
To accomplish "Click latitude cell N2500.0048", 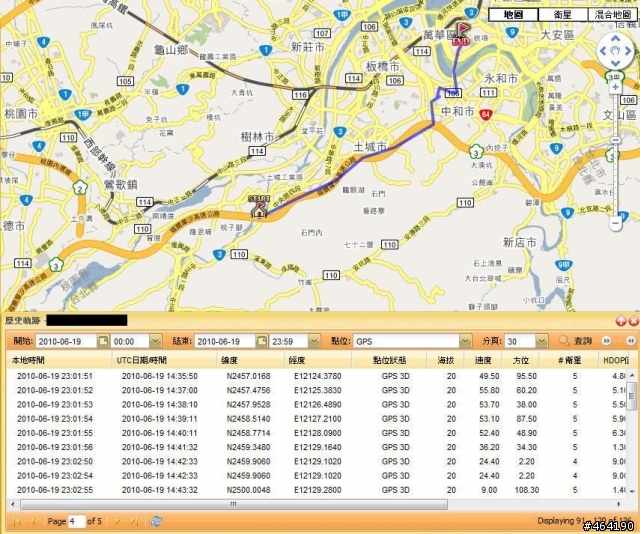I will point(249,490).
